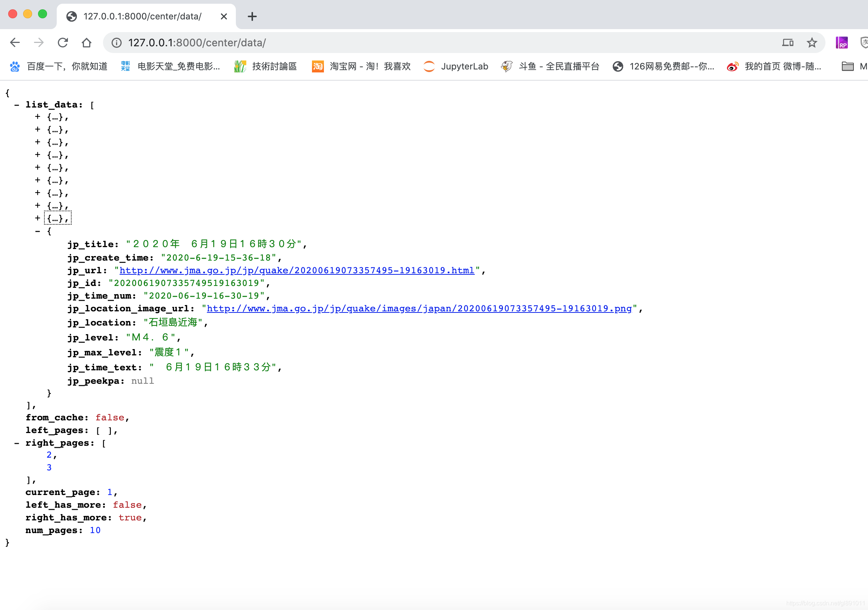This screenshot has width=868, height=610.
Task: Expand the ninth collapsed list_data object
Action: click(x=37, y=218)
